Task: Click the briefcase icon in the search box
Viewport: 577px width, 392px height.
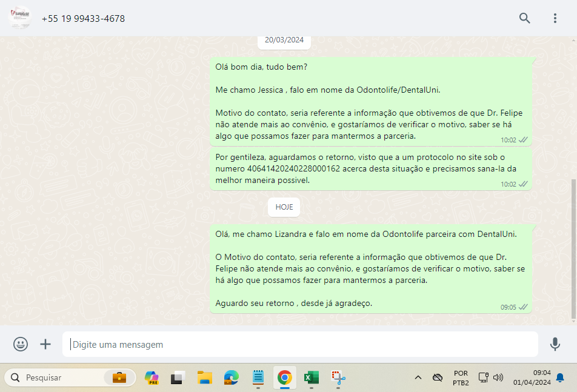Action: 119,377
